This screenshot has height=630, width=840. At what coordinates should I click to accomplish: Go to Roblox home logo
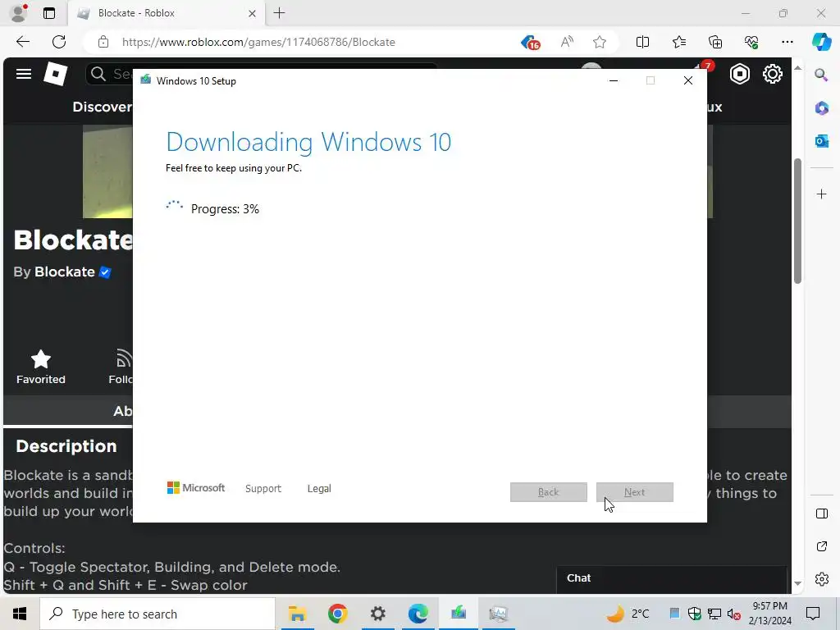[x=55, y=74]
